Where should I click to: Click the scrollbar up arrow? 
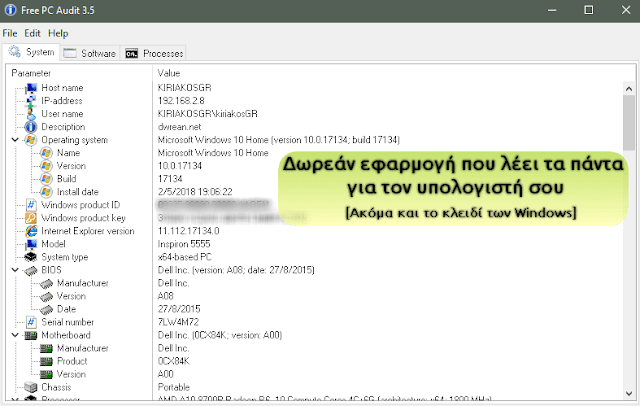(x=629, y=89)
